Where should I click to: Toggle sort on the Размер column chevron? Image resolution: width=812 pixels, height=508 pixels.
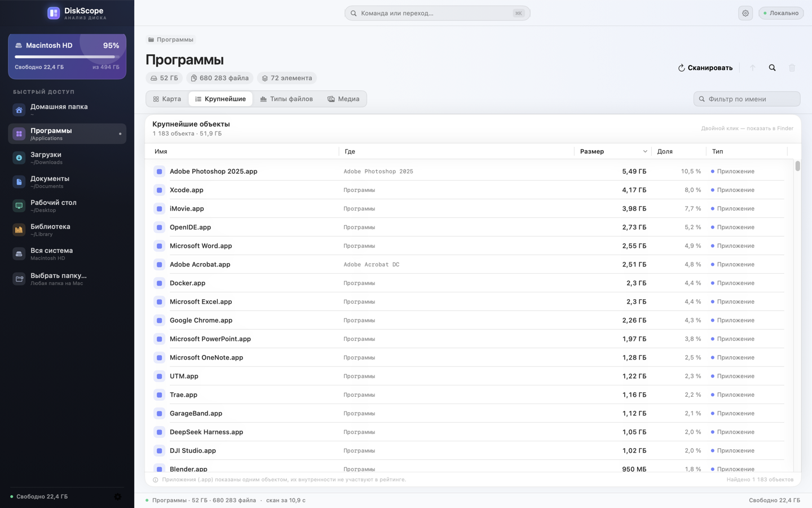point(645,151)
